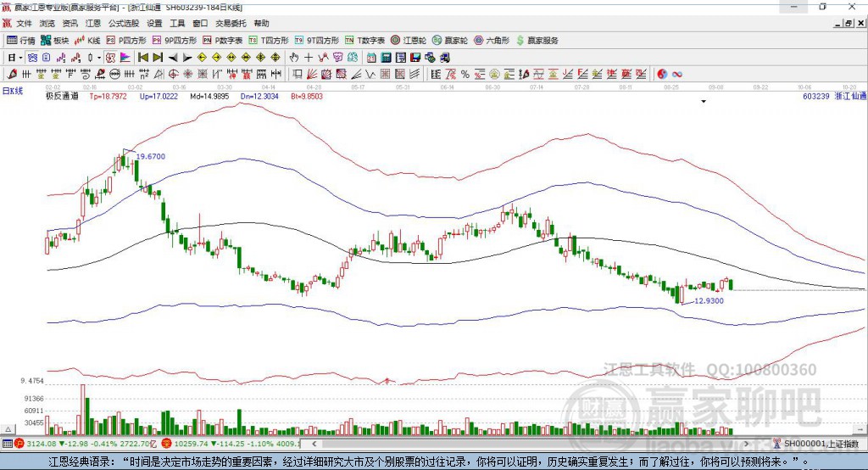Select the red pencil drawing tool

pyautogui.click(x=12, y=74)
